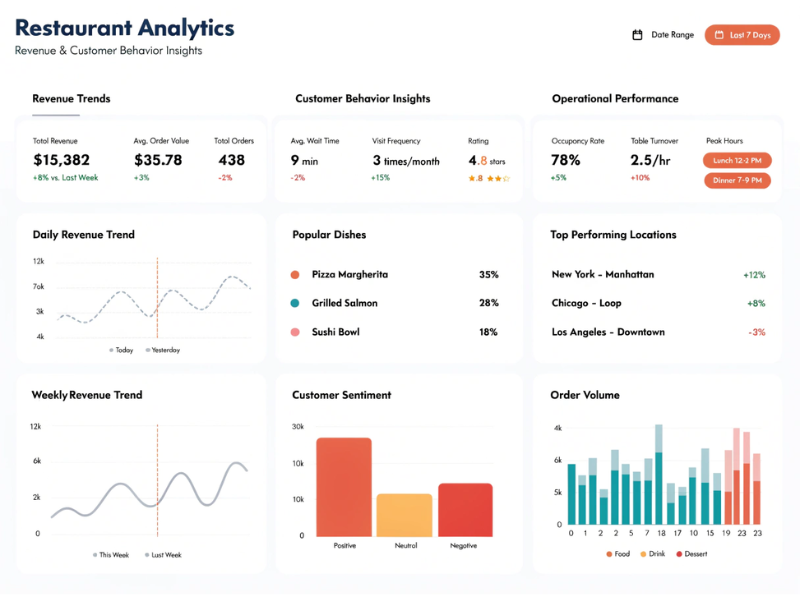The width and height of the screenshot is (800, 600).
Task: Open the Date Range selector
Action: tap(666, 34)
